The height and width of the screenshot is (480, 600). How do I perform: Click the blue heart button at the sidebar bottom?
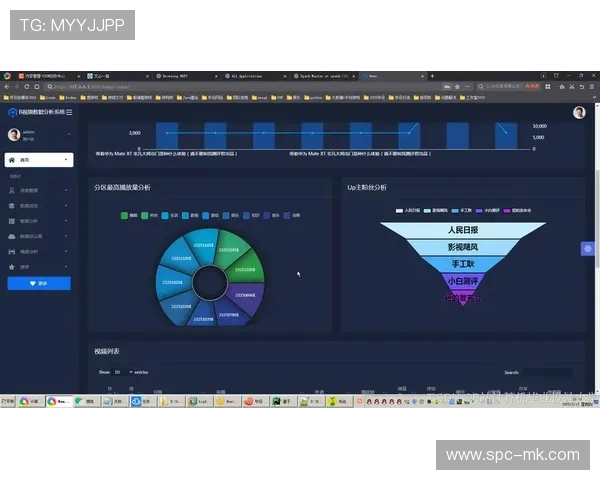(39, 283)
